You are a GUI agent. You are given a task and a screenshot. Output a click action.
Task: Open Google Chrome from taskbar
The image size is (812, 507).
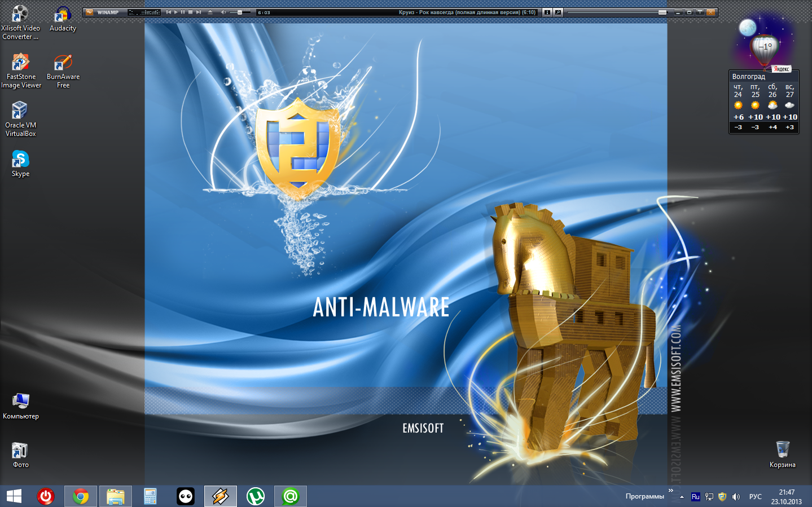tap(81, 496)
